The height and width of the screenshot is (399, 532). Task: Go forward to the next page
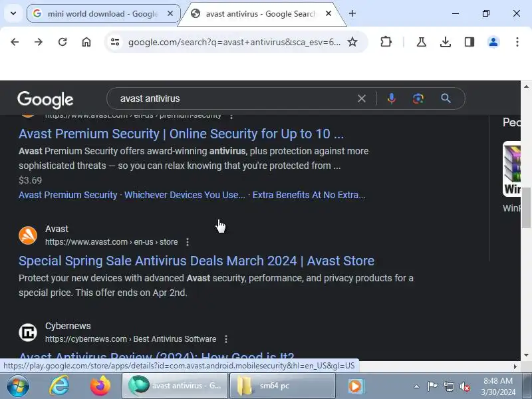click(x=39, y=42)
